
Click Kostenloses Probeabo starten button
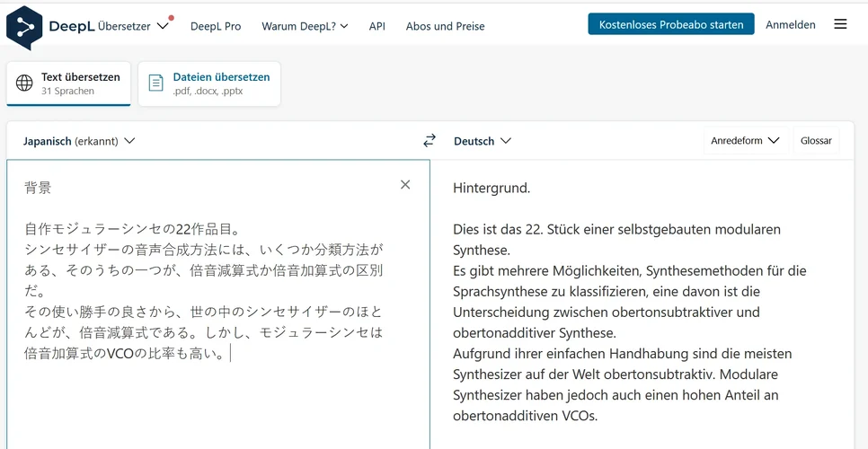point(671,24)
